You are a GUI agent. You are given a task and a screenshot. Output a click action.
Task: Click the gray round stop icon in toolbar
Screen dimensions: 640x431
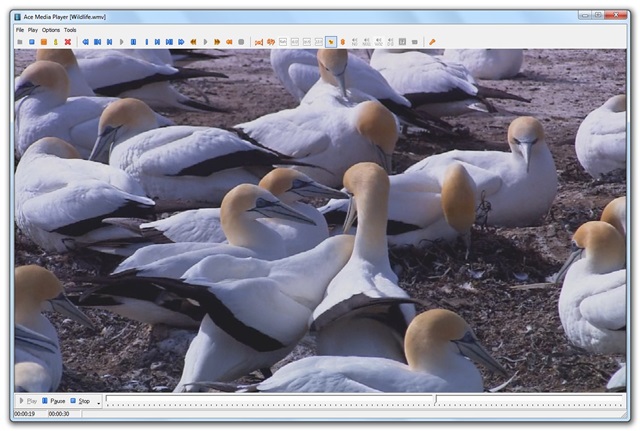tap(241, 42)
